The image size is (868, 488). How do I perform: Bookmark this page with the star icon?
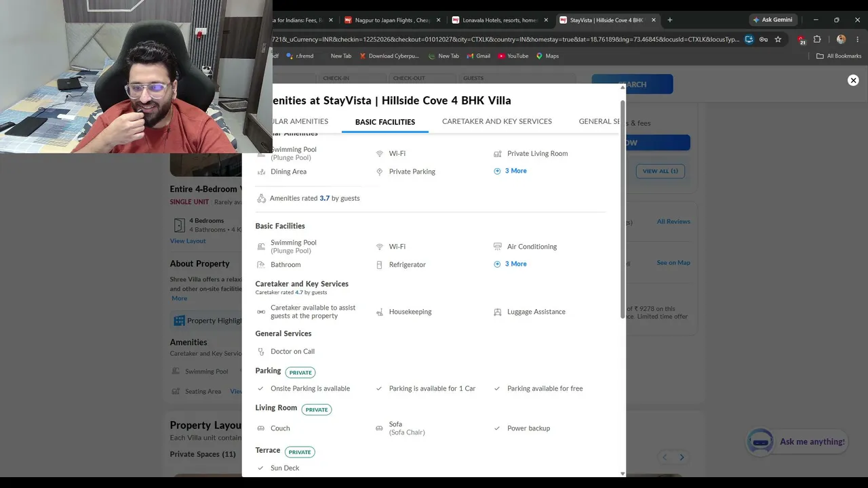tap(778, 39)
